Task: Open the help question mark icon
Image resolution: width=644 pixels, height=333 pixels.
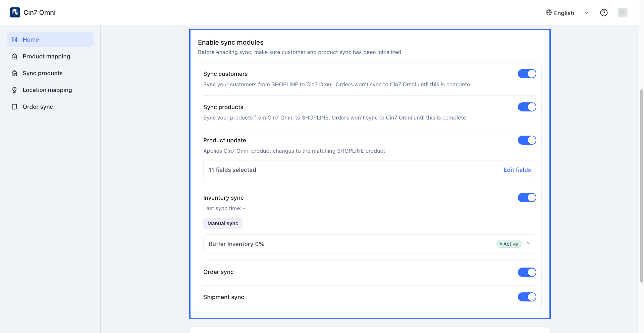Action: [604, 13]
